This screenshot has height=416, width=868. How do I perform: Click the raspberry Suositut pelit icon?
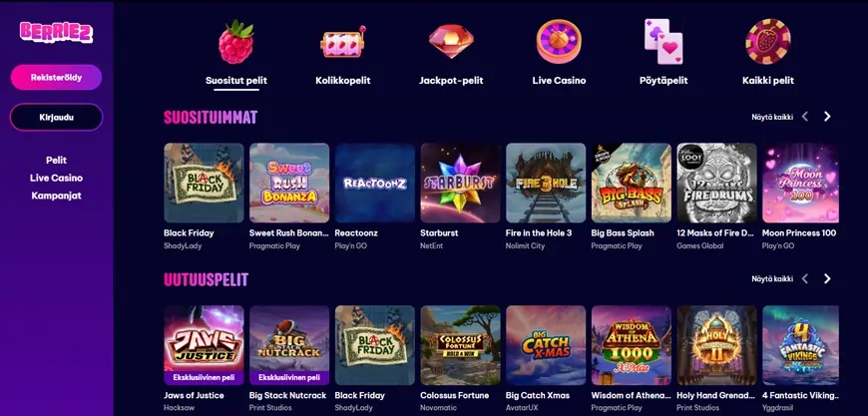(x=235, y=42)
